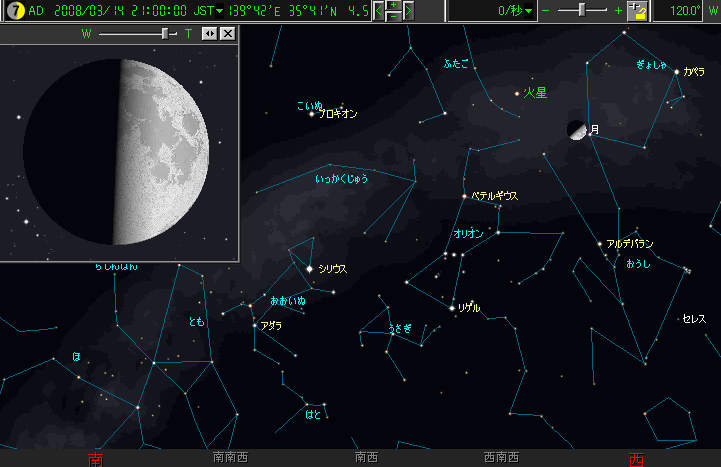Click zoom plus sign beside slider

618,10
